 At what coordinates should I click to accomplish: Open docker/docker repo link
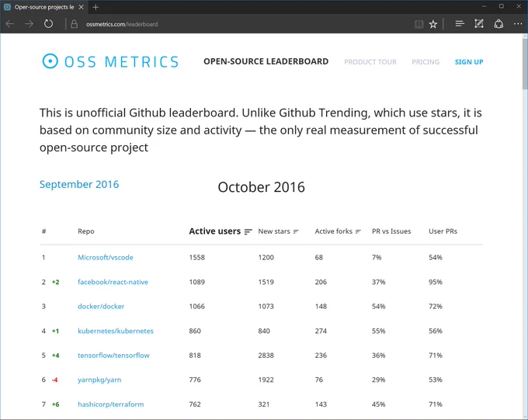pos(101,306)
